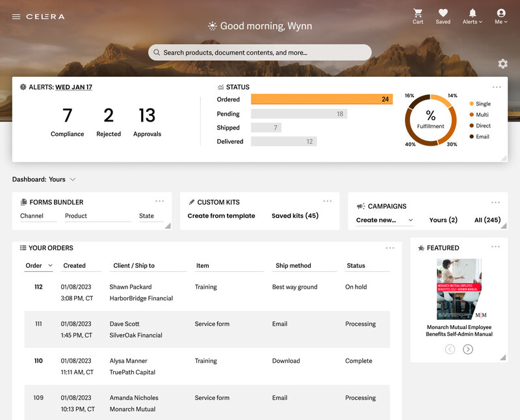The width and height of the screenshot is (520, 420).
Task: Open the Create new campaign dropdown
Action: [x=384, y=220]
